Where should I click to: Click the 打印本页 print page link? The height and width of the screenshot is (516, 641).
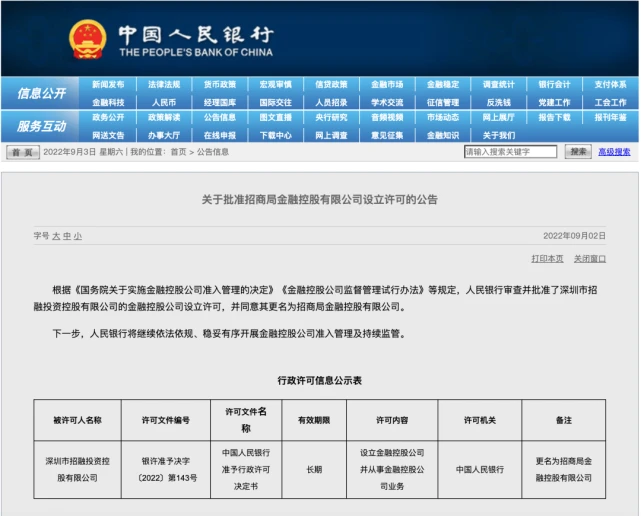coord(547,258)
